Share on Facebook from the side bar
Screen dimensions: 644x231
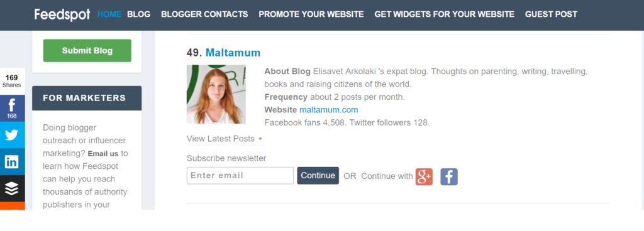click(12, 108)
